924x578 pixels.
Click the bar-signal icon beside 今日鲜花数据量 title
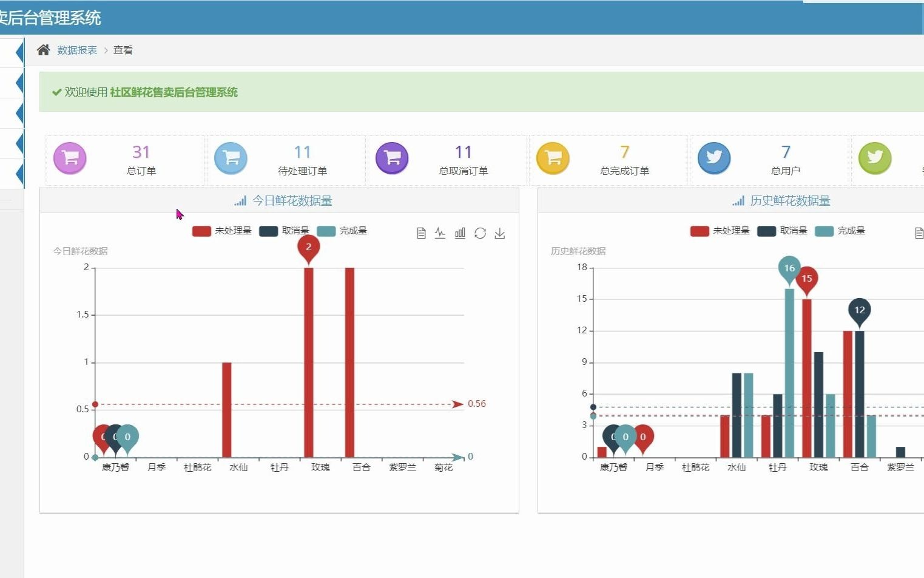point(240,201)
